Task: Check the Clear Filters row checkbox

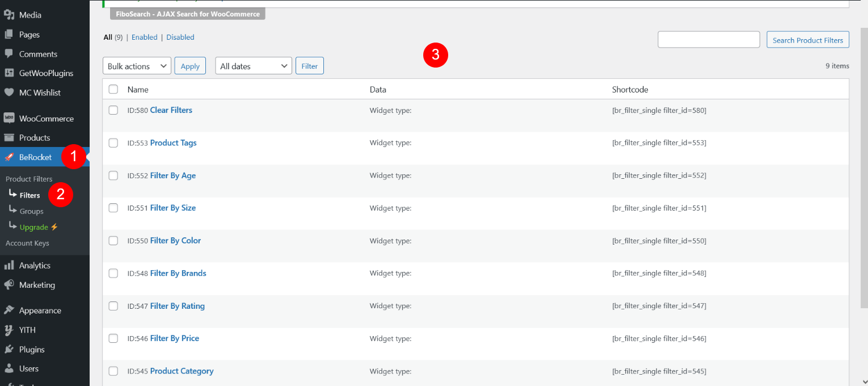Action: point(113,110)
